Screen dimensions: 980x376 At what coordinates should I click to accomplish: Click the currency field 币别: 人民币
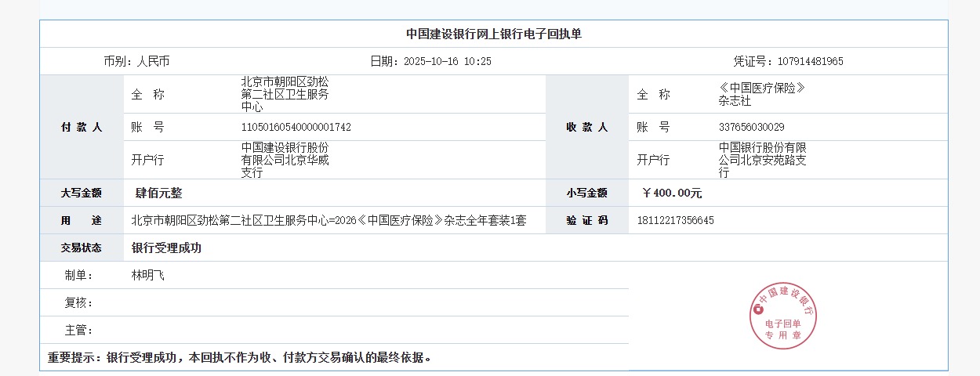pos(136,61)
